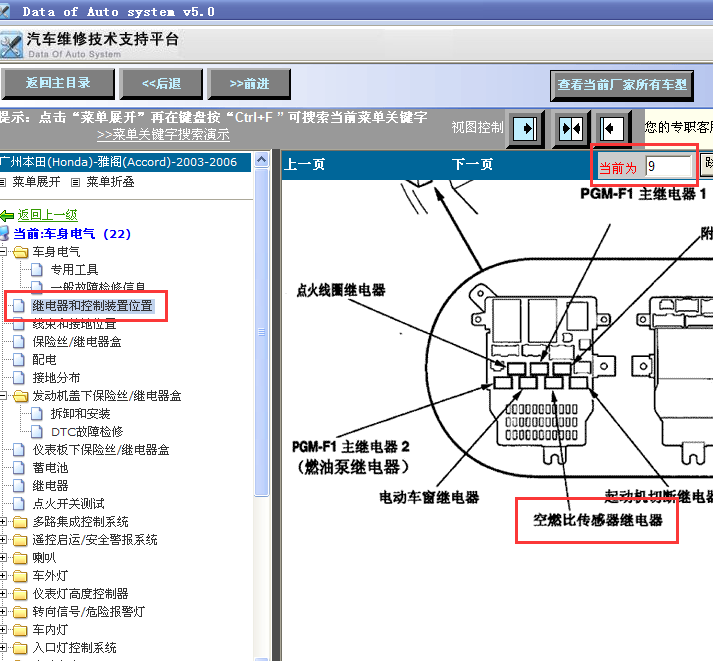Screen dimensions: 713x661
Task: Click the wrench logo icon in header
Action: pos(10,45)
